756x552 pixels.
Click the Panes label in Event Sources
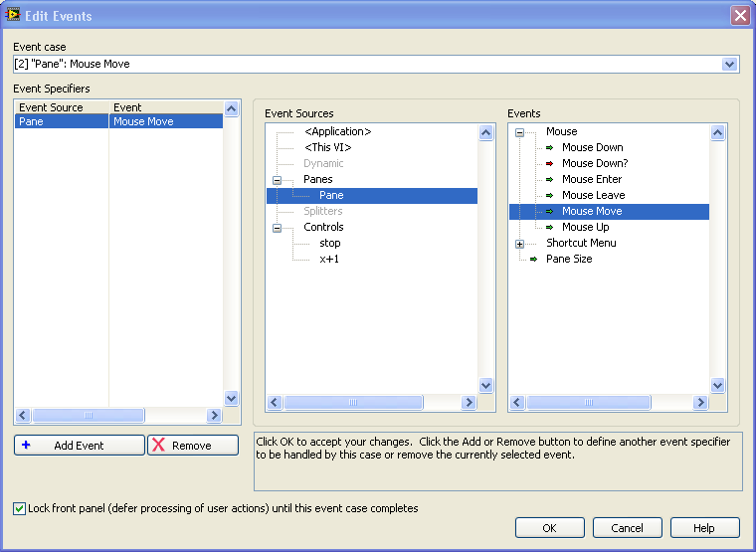click(x=317, y=179)
